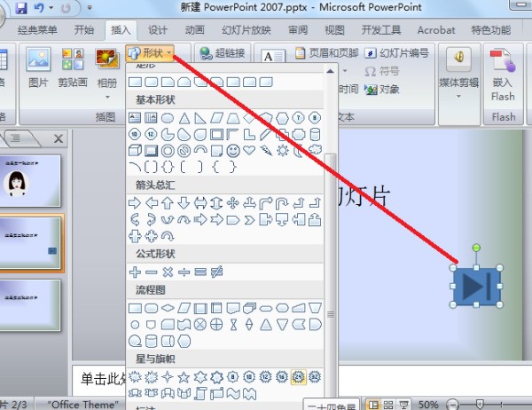Viewport: 532px width, 410px height.
Task: Choose the cube shape
Action: [136, 151]
